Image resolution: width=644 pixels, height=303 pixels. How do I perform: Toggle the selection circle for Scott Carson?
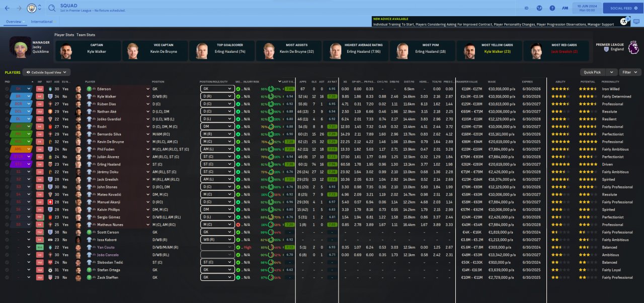7,232
